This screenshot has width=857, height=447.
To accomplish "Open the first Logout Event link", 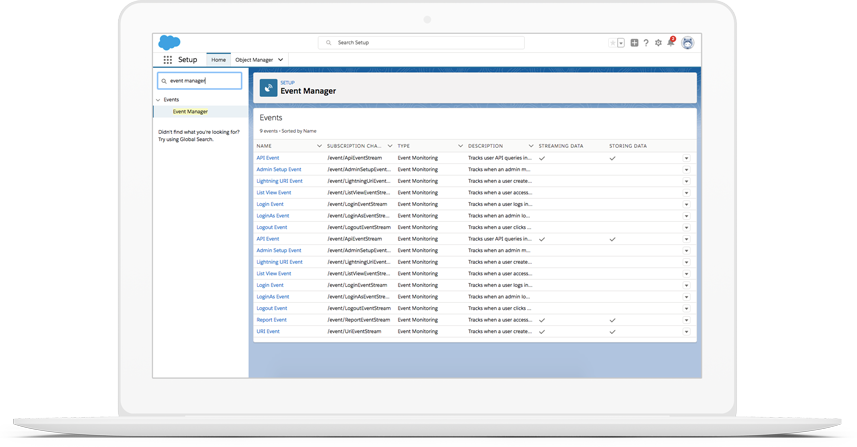I will pyautogui.click(x=272, y=227).
